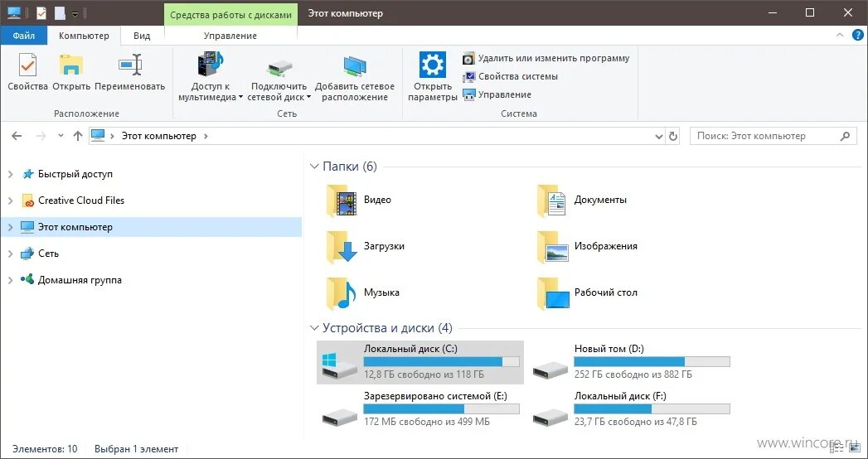
Task: Open Help with the question mark icon
Action: pos(857,35)
